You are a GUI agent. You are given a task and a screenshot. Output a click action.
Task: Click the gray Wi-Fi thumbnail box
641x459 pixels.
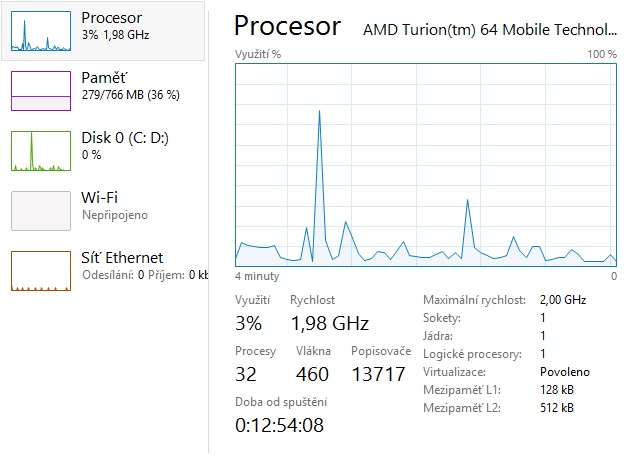coord(41,211)
